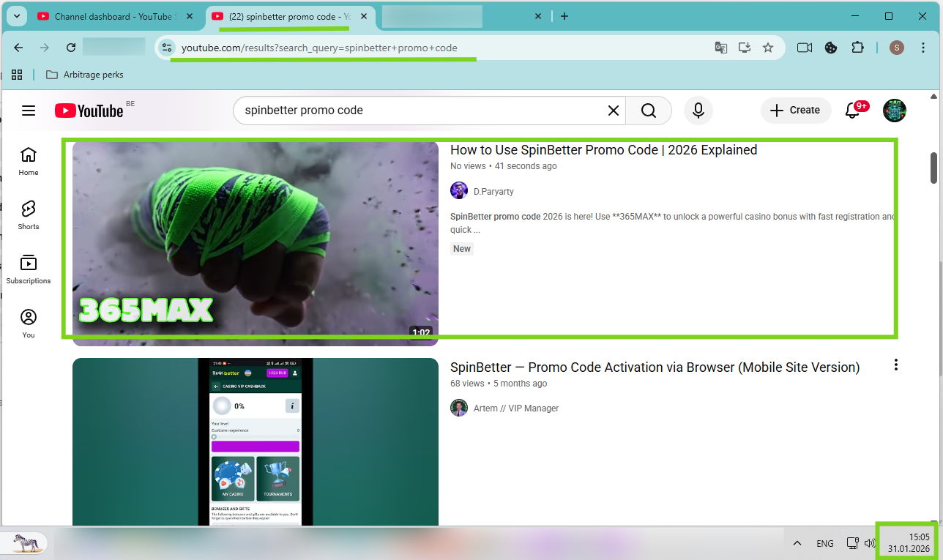Go to the YouTube logo home link

(x=89, y=111)
